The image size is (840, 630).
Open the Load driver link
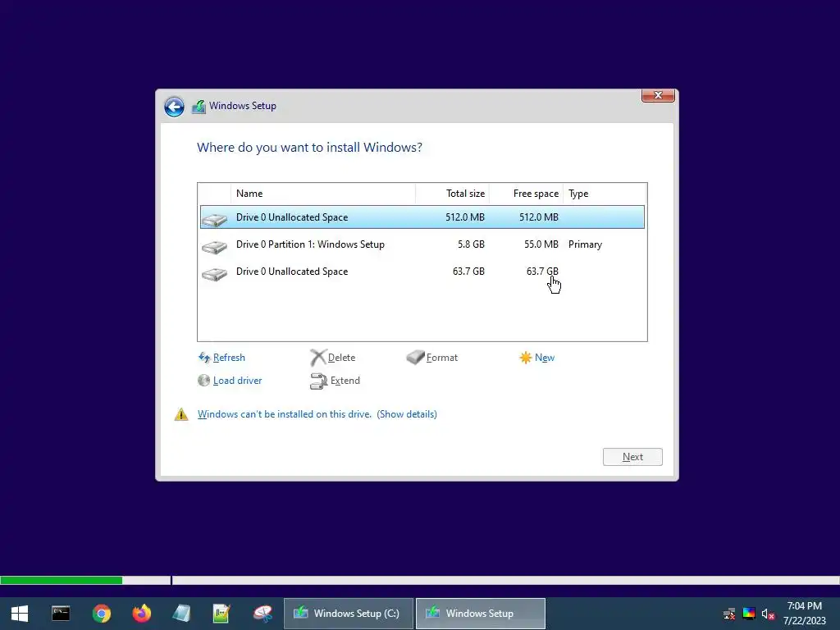click(x=237, y=381)
